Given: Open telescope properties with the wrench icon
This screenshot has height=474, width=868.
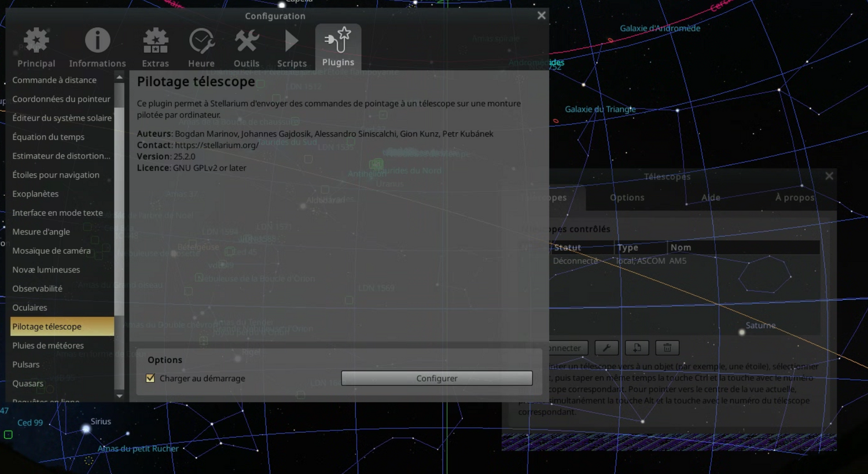Looking at the screenshot, I should click(606, 347).
